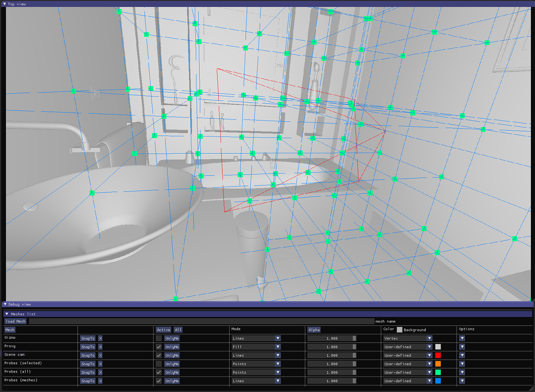Delete Probes (all) using its X button
The height and width of the screenshot is (392, 535).
click(100, 372)
